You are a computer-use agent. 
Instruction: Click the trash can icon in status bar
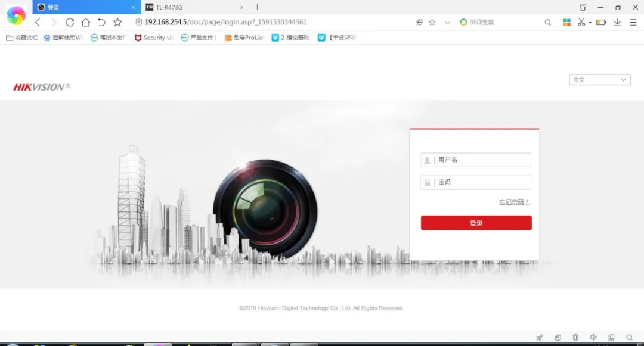click(575, 338)
